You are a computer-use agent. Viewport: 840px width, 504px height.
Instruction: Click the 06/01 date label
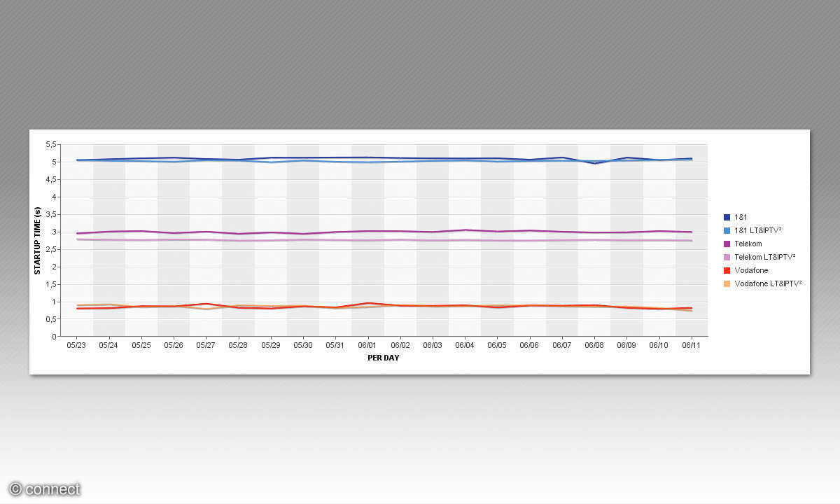click(x=367, y=345)
